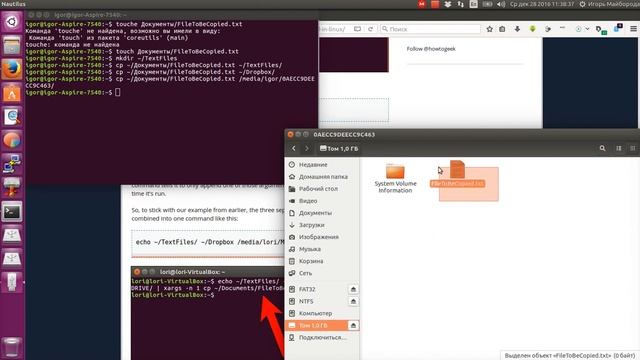Image resolution: width=640 pixels, height=360 pixels.
Task: Launch Firefox from the dock
Action: pyautogui.click(x=11, y=69)
